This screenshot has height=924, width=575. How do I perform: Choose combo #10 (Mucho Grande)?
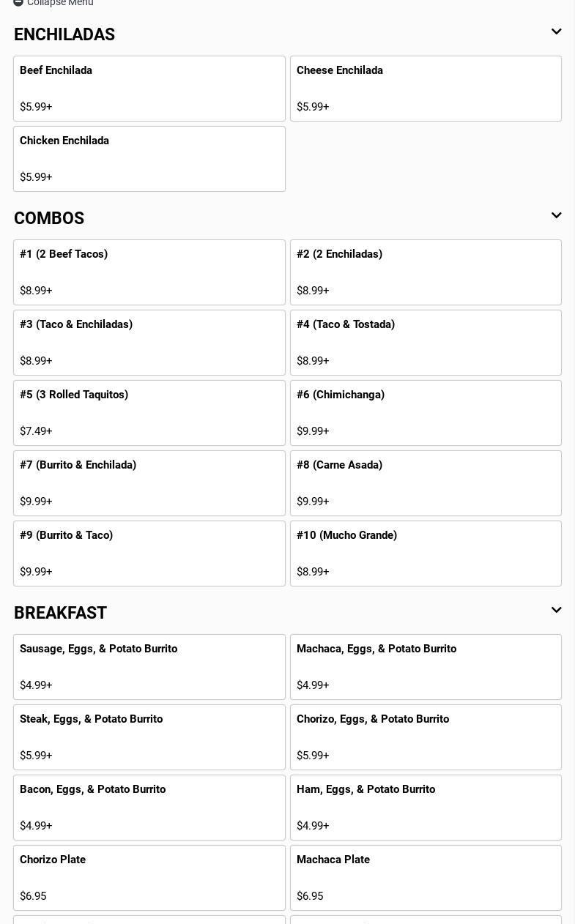pos(426,554)
